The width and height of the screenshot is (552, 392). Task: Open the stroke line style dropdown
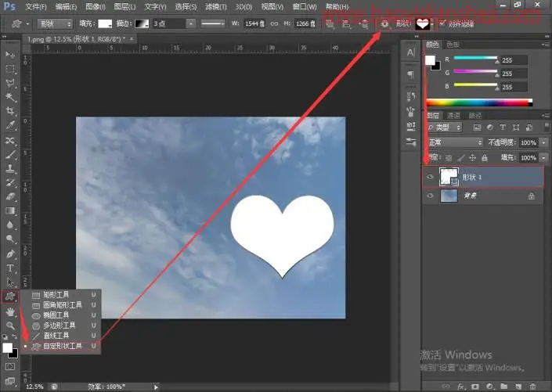pos(213,24)
